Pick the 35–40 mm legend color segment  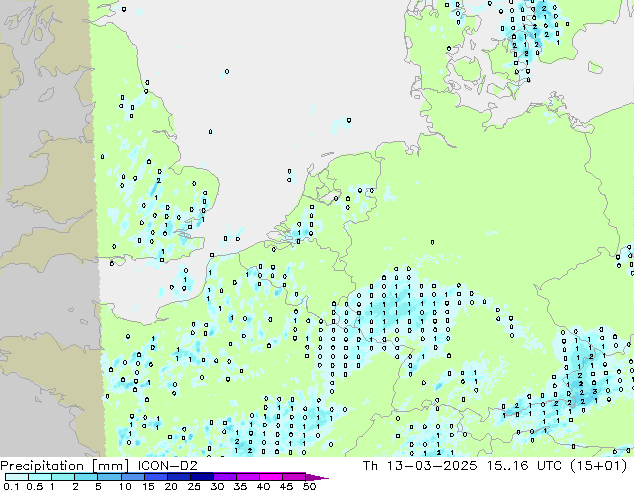248,477
